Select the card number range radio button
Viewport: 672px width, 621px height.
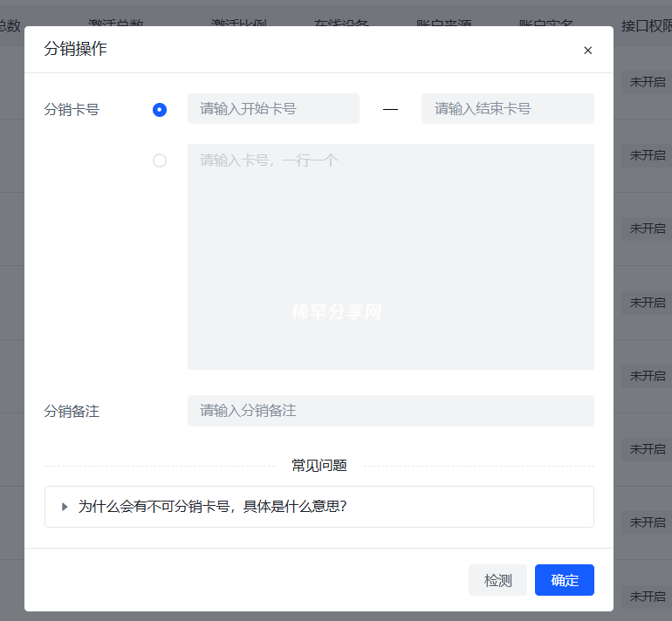pos(160,110)
